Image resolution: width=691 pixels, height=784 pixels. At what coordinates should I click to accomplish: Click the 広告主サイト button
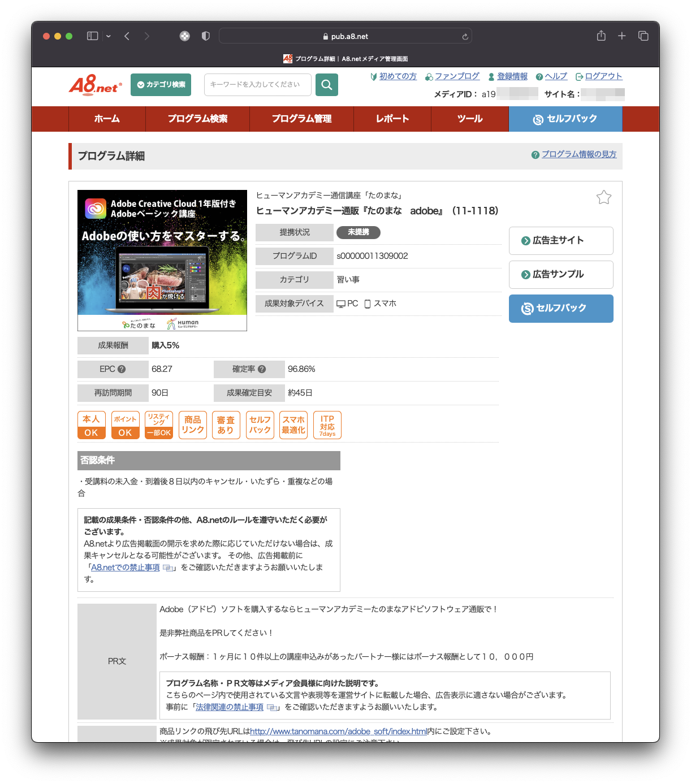(561, 241)
